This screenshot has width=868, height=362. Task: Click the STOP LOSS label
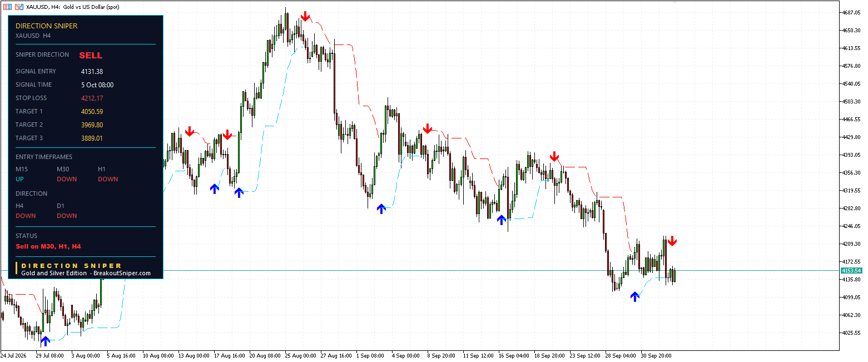pyautogui.click(x=31, y=98)
